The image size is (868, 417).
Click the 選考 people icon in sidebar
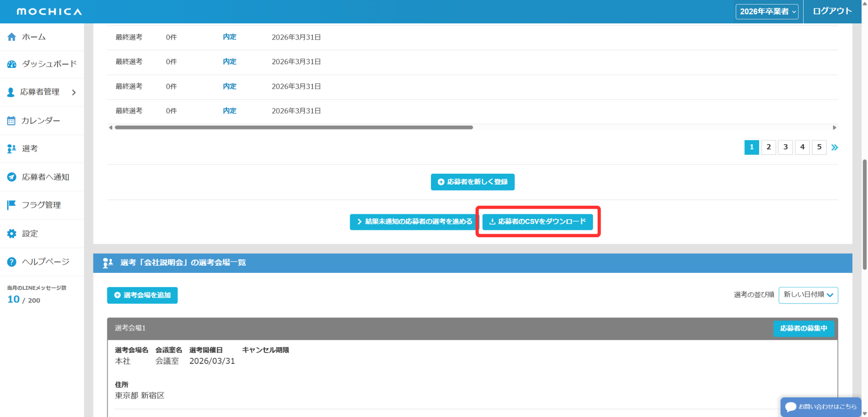(11, 148)
